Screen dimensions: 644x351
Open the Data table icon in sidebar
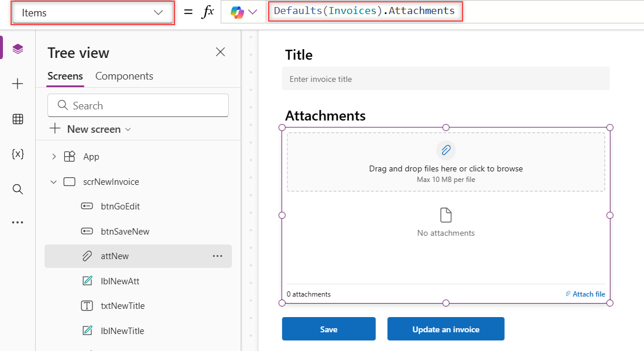pyautogui.click(x=18, y=119)
